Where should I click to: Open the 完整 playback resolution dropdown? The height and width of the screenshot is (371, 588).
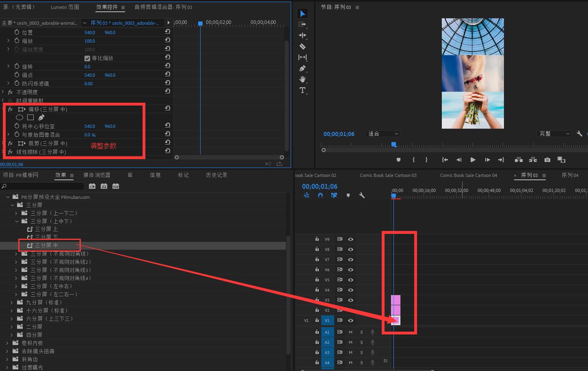(554, 134)
